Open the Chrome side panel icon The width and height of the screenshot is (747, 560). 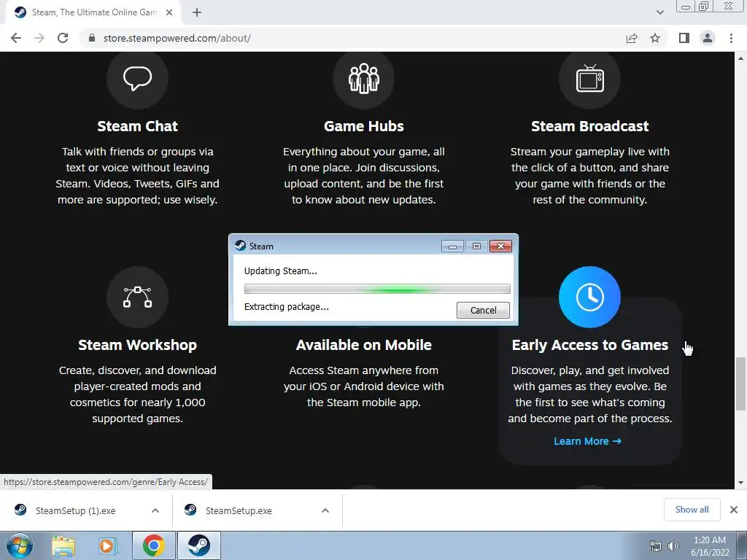tap(684, 38)
